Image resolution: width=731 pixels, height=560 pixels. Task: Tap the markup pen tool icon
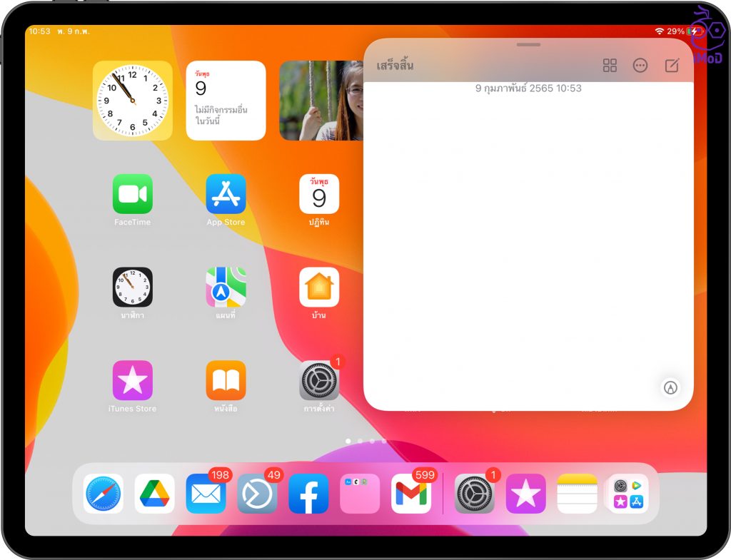point(670,387)
